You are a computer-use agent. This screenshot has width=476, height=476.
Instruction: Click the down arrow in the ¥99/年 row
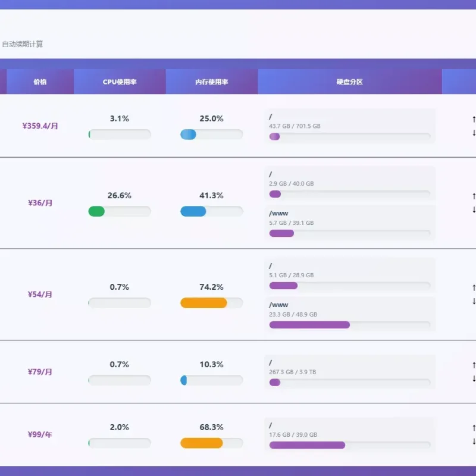[474, 441]
